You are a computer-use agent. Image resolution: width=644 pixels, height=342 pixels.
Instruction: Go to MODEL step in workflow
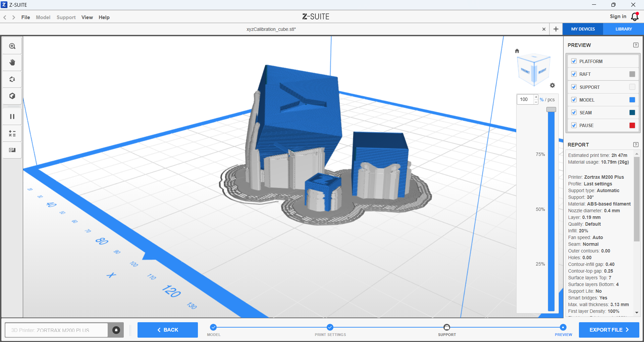[213, 327]
